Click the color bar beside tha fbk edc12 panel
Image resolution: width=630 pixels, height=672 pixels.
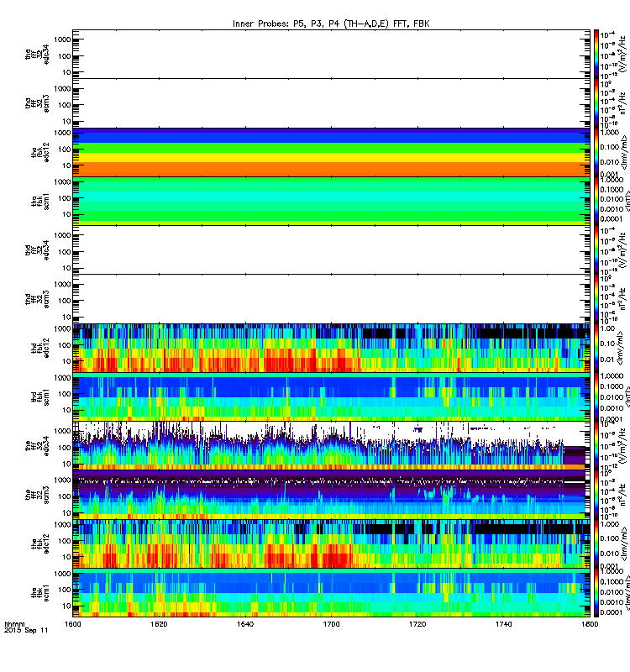596,152
